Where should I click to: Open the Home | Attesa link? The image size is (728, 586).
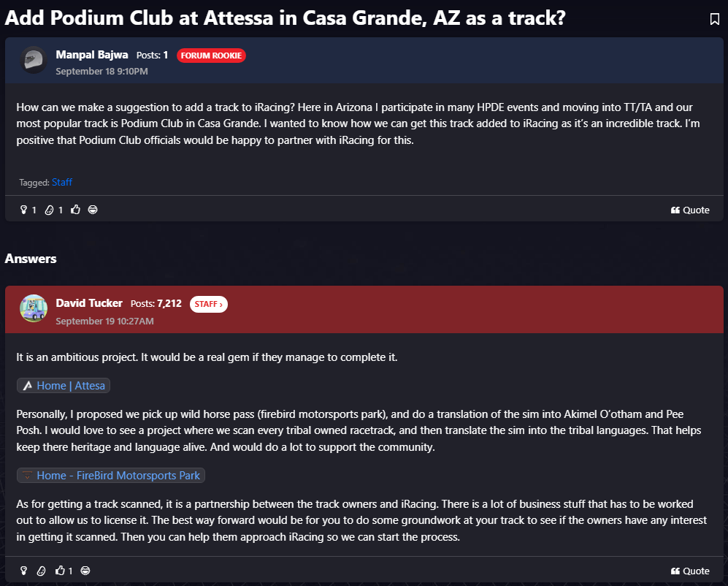64,385
